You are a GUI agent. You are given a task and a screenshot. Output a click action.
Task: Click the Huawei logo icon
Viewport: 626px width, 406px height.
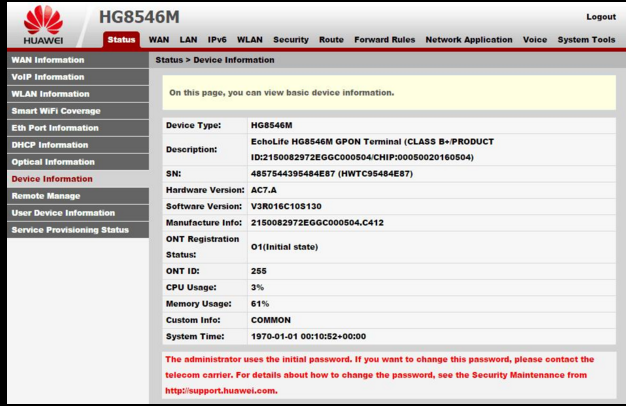(43, 20)
